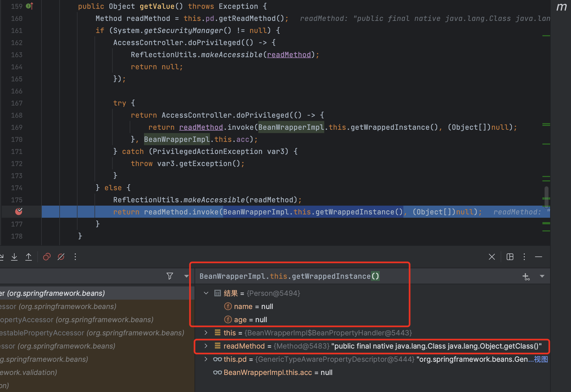Image resolution: width=571 pixels, height=392 pixels.
Task: Click the field icon next to name
Action: (x=228, y=306)
